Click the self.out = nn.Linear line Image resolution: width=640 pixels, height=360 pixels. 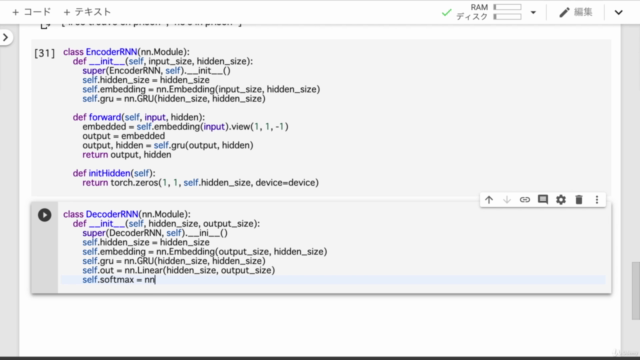178,270
